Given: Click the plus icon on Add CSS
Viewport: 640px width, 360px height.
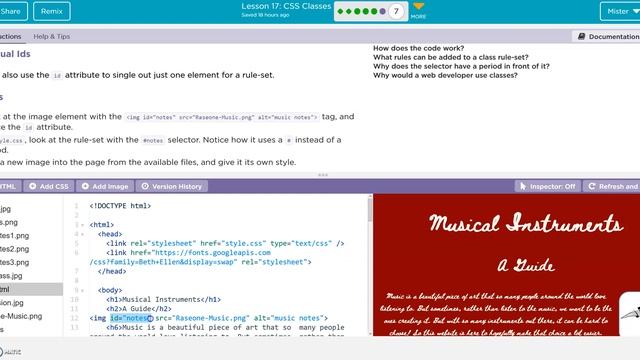Looking at the screenshot, I should click(x=33, y=186).
